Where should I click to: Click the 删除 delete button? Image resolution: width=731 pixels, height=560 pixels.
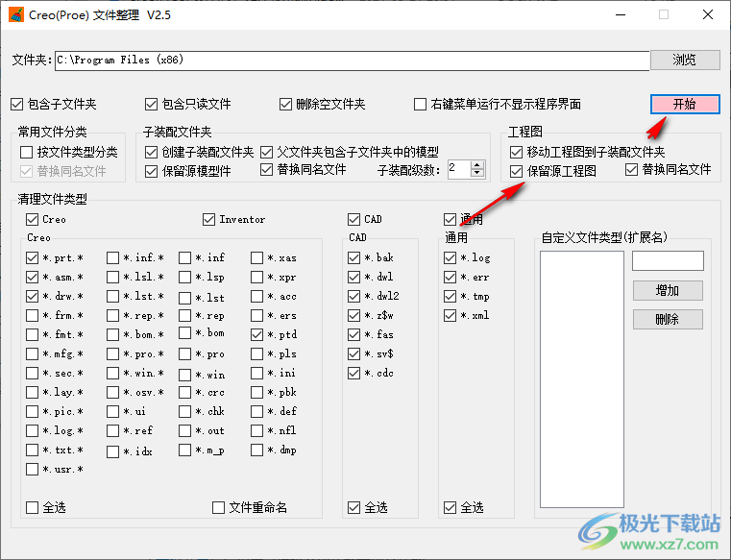coord(668,320)
